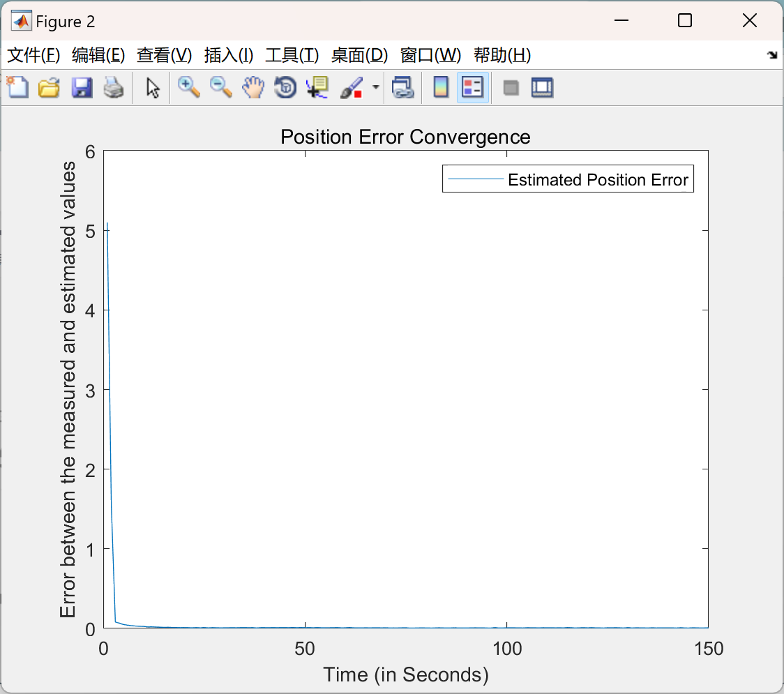Click the dock figure arrow in menu bar

772,55
